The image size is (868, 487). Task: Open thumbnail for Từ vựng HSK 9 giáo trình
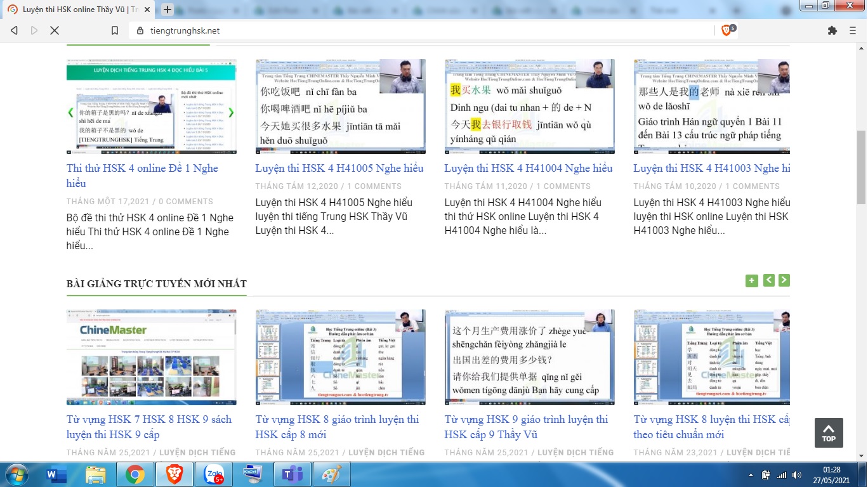coord(530,358)
